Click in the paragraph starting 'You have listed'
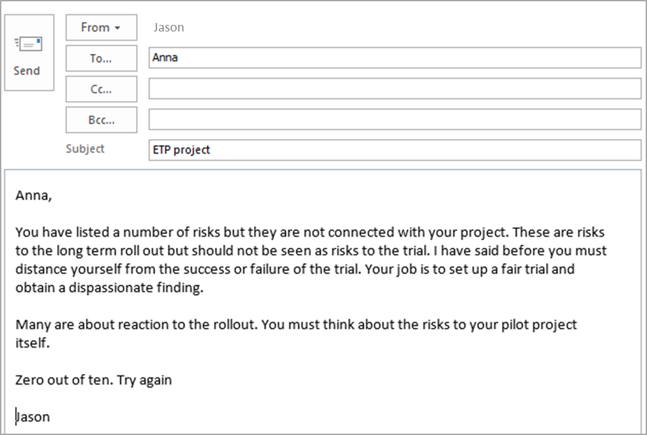Image resolution: width=647 pixels, height=435 pixels. (x=311, y=260)
